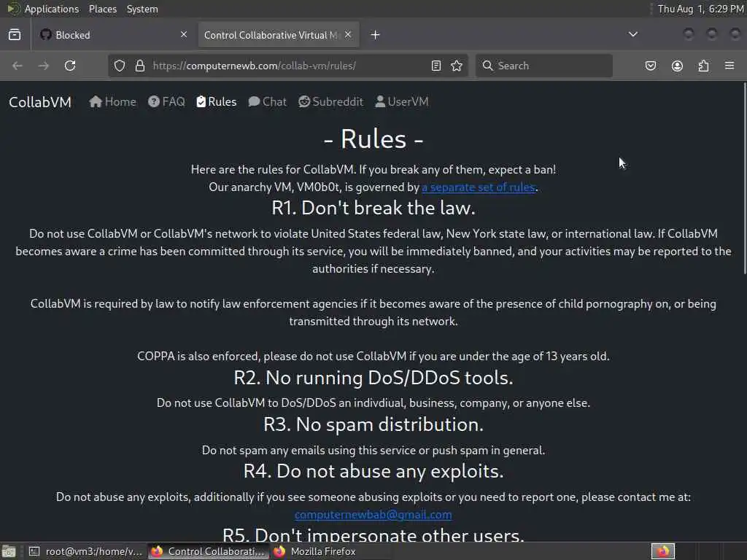
Task: Click the Firefox workspace switcher thumbnail
Action: 662,551
